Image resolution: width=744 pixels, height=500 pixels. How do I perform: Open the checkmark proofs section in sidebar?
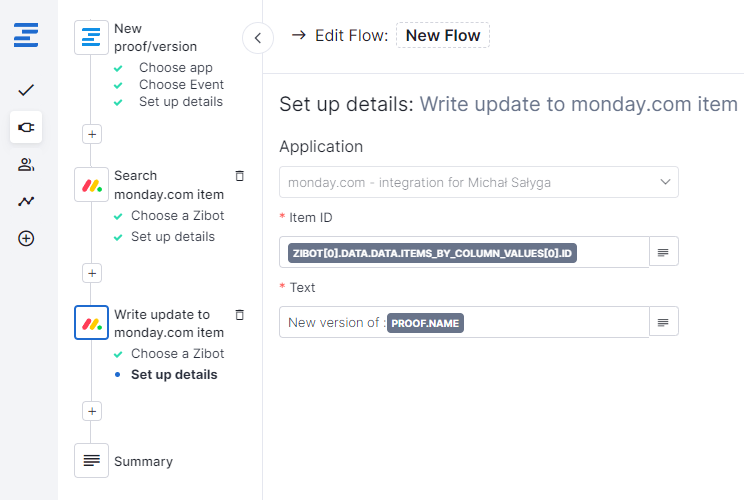pyautogui.click(x=26, y=90)
